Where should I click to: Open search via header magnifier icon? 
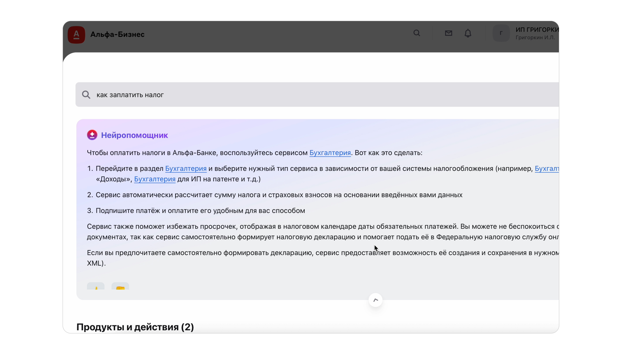[417, 33]
